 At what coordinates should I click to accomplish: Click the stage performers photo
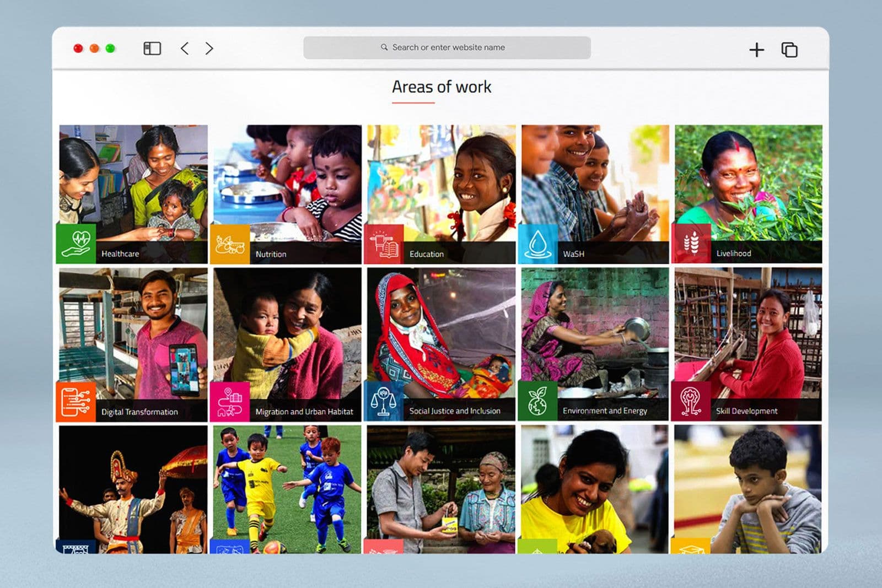[x=133, y=489]
